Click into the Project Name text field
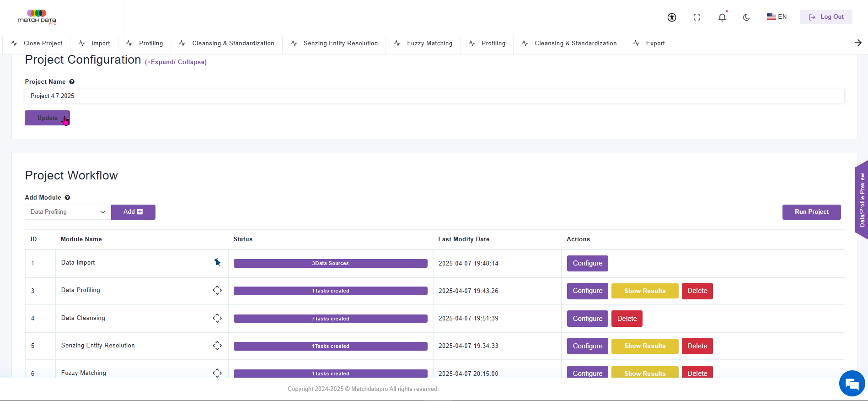This screenshot has height=401, width=868. tap(434, 96)
